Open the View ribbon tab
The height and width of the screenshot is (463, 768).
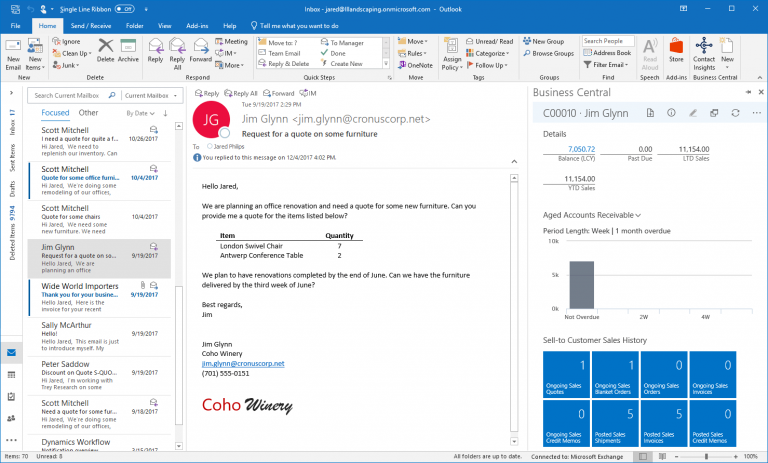click(165, 25)
